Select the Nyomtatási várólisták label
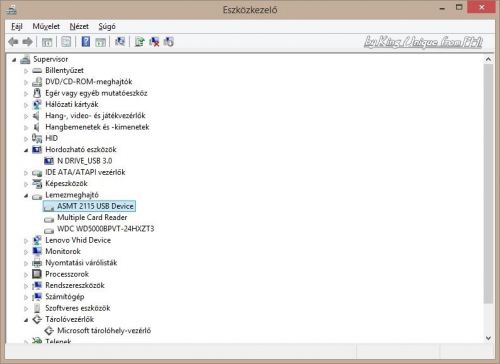The height and width of the screenshot is (364, 500). (x=81, y=262)
